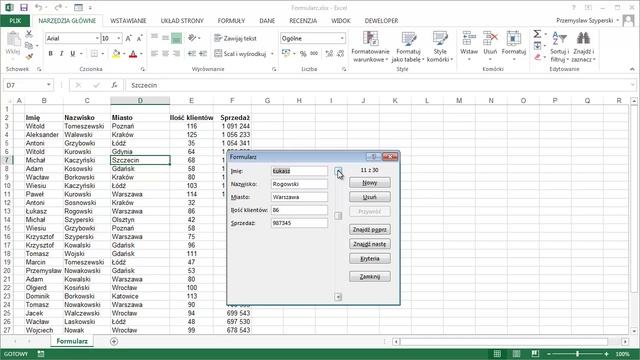Screen dimensions: 640x360
Task: Switch to Page Layout view in status bar
Action: pyautogui.click(x=516, y=354)
